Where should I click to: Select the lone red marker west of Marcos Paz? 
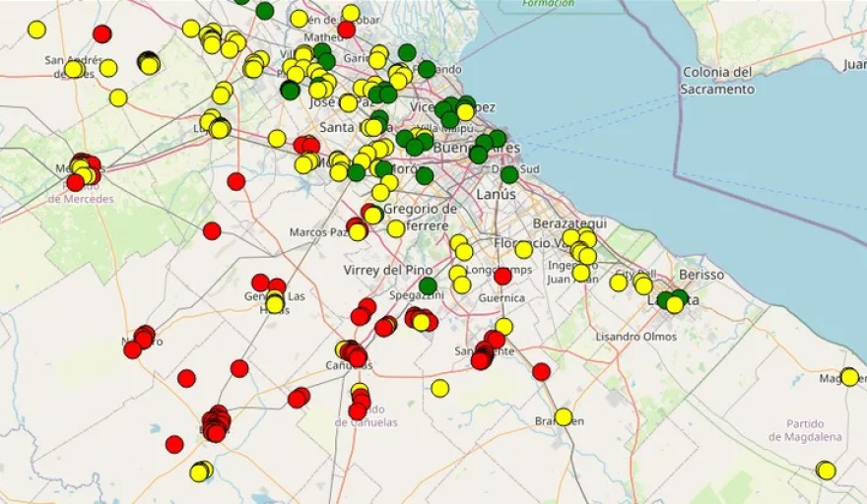pos(212,230)
